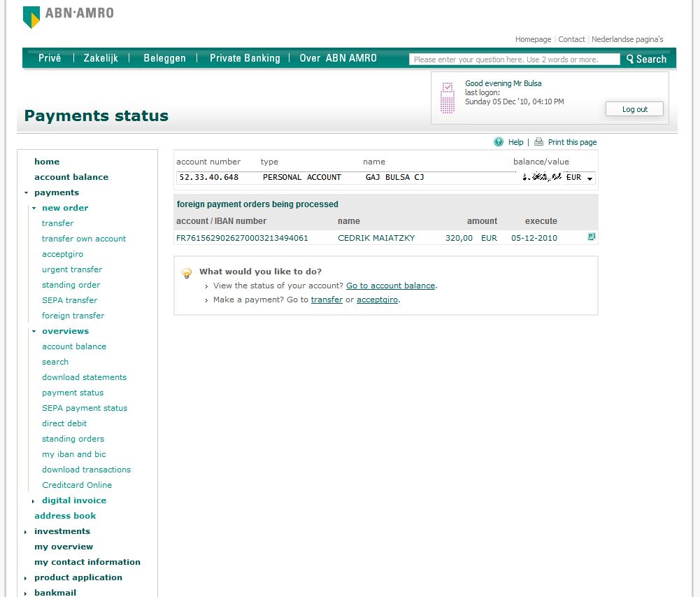Click the e.dentifier device icon near greeting
This screenshot has width=700, height=597.
(448, 98)
